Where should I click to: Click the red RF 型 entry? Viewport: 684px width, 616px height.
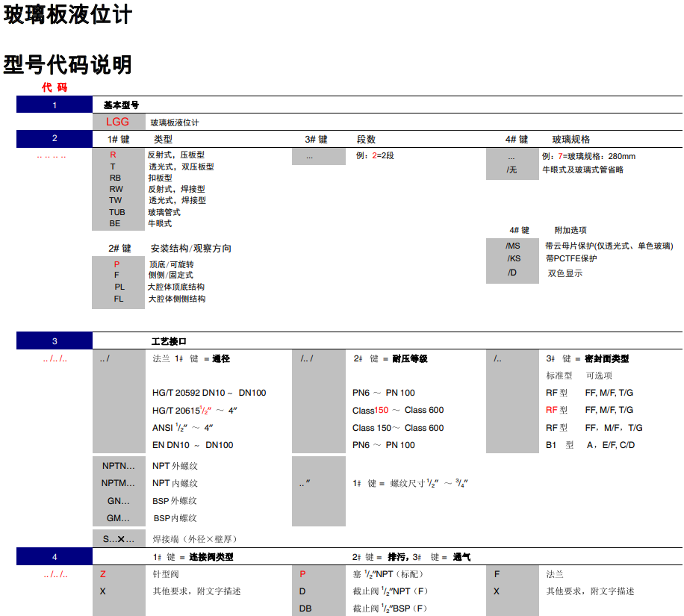pos(556,410)
